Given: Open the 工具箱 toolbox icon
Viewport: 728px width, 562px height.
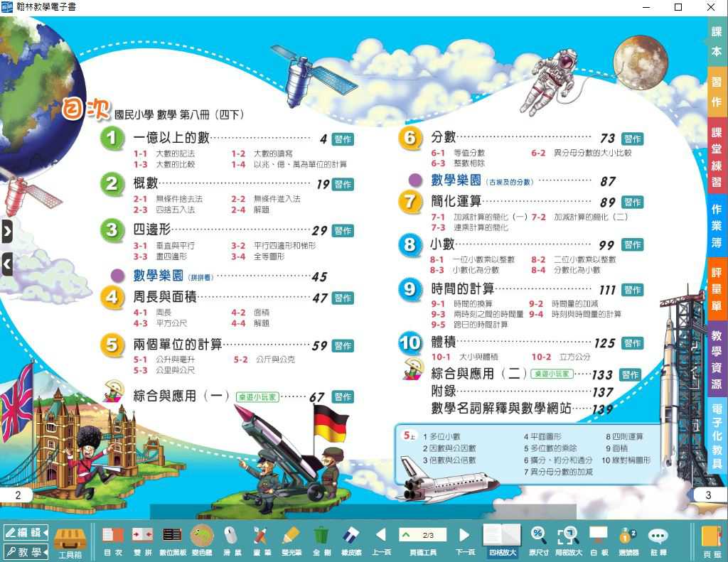Looking at the screenshot, I should coord(70,542).
